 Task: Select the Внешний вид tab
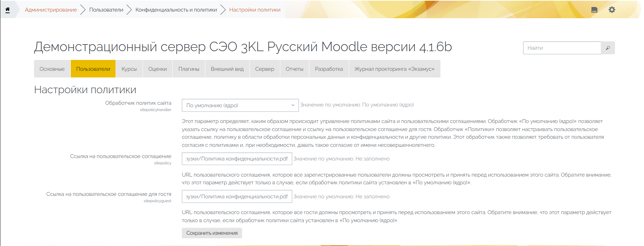pos(227,69)
